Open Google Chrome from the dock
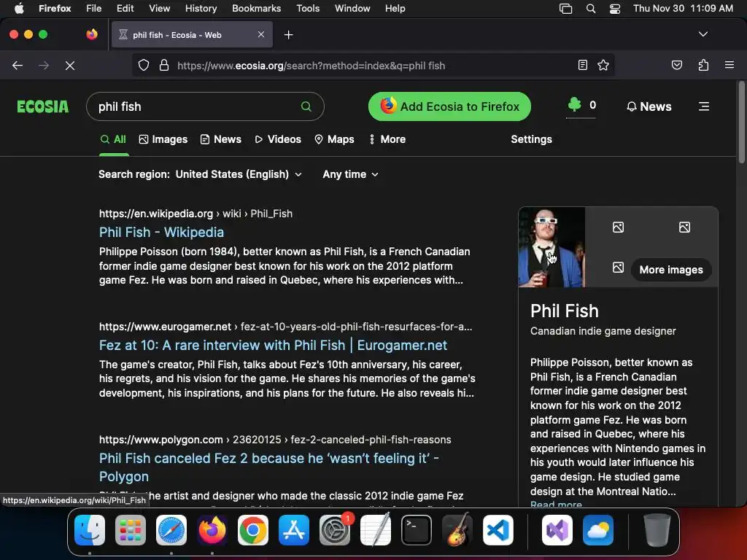 coord(253,530)
